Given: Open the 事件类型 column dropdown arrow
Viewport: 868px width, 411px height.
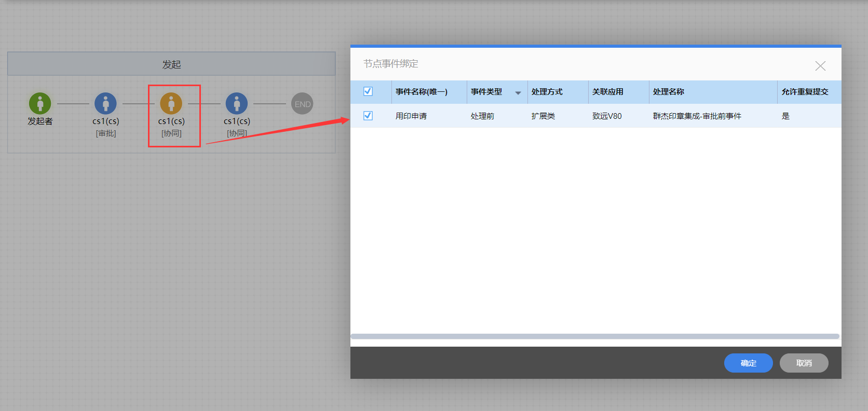Looking at the screenshot, I should (518, 93).
